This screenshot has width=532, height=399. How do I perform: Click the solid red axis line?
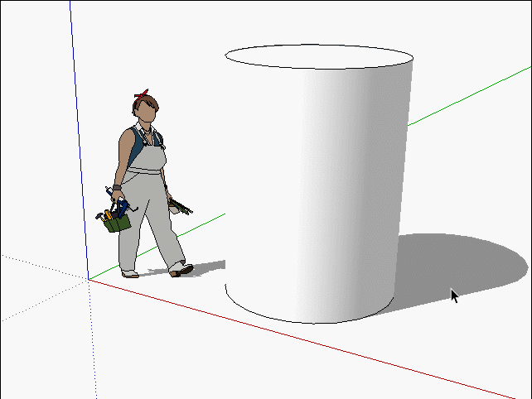(x=302, y=339)
